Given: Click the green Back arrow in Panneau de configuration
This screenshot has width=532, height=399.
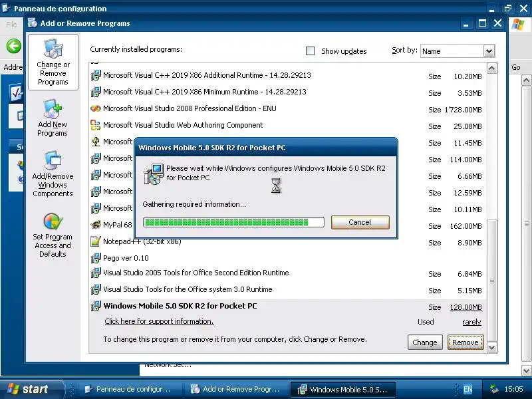Looking at the screenshot, I should click(13, 46).
